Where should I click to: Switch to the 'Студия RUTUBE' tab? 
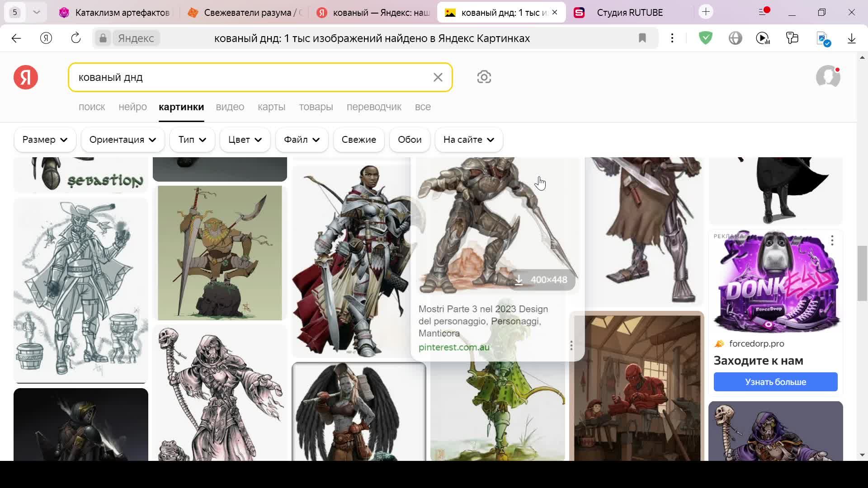coord(630,13)
